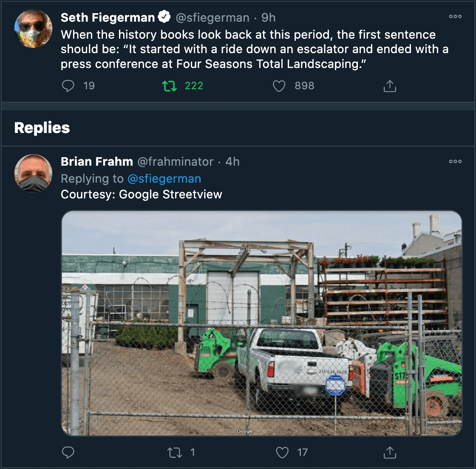Click Seth Fiegerman's verified badge
This screenshot has height=469, width=476.
click(164, 17)
